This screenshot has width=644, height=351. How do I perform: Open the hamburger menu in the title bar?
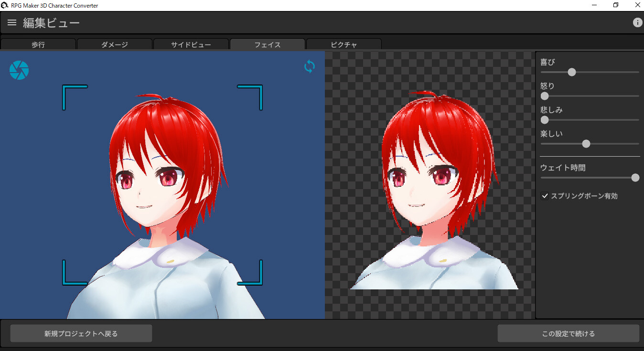click(11, 22)
